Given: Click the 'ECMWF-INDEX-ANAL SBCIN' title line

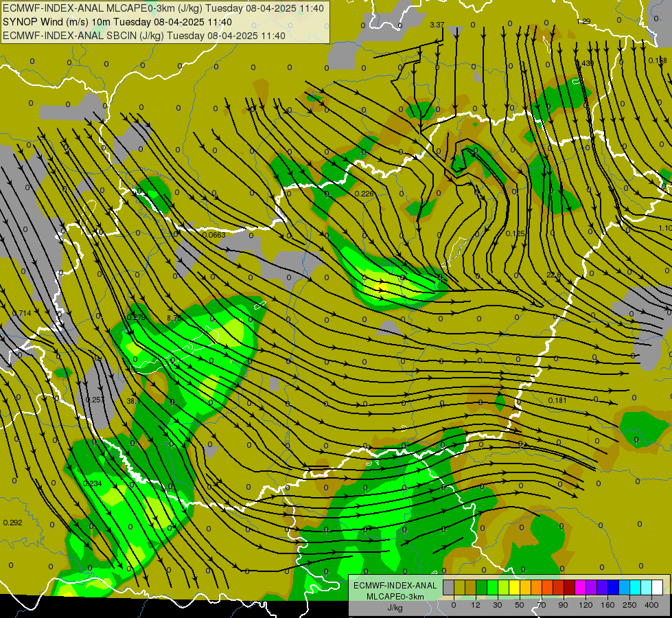Looking at the screenshot, I should point(143,36).
